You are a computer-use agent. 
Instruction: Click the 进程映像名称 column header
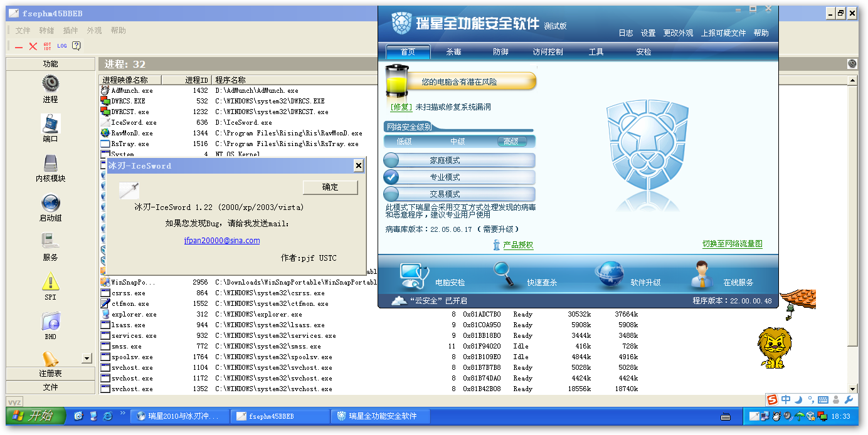coord(130,80)
